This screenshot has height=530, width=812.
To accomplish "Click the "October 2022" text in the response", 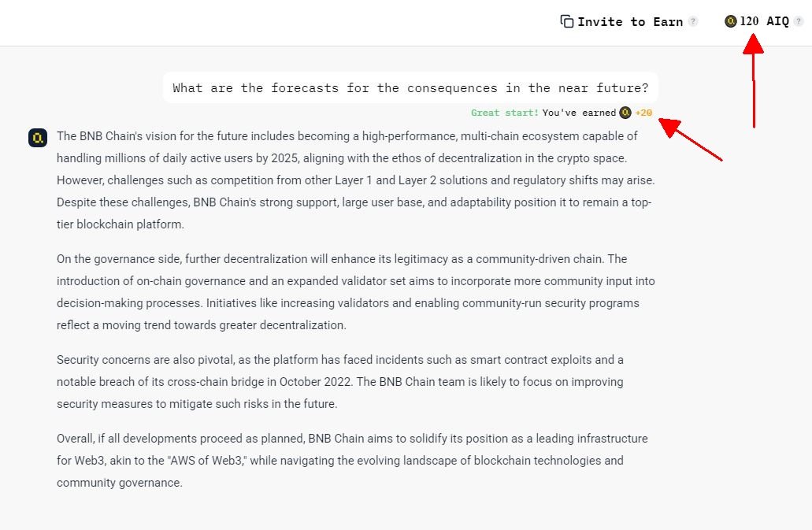I will click(317, 382).
